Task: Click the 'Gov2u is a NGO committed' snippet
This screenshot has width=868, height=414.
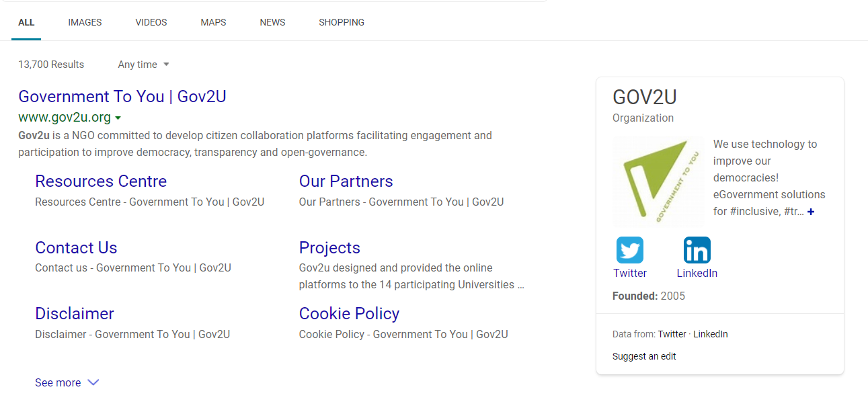Action: [x=255, y=144]
